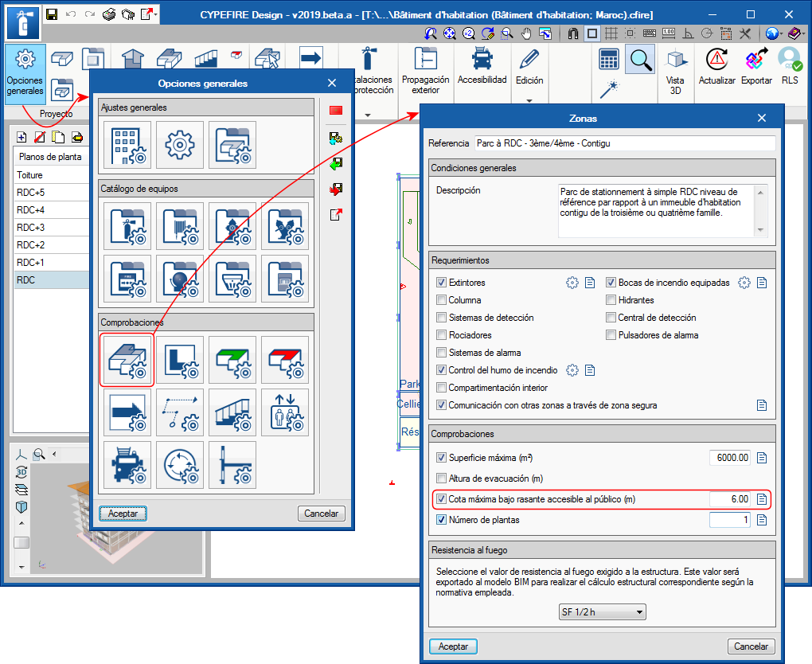Open exit arrow check settings icon
This screenshot has width=812, height=664.
pos(127,412)
